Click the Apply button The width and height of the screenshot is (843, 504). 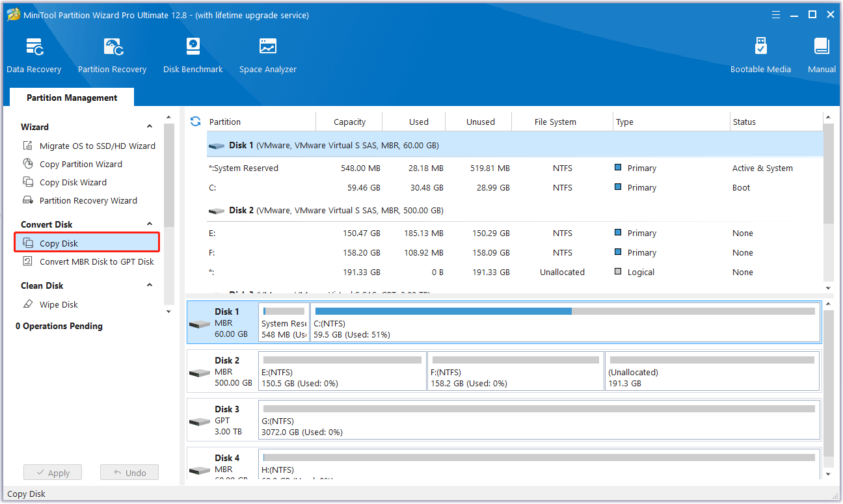52,473
